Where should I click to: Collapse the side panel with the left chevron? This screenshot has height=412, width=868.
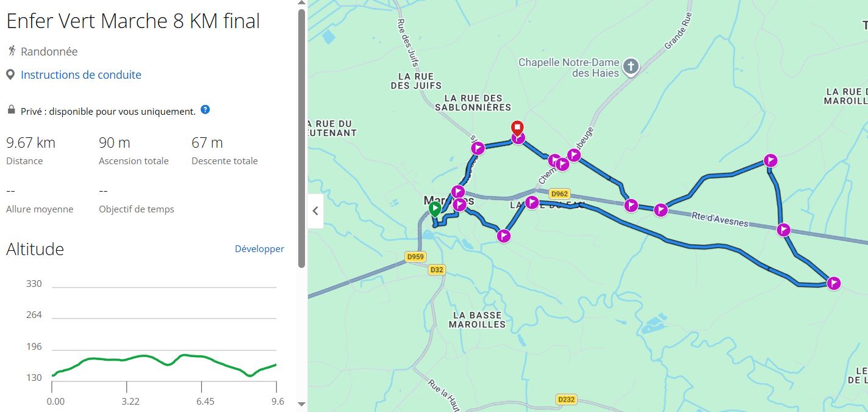315,211
